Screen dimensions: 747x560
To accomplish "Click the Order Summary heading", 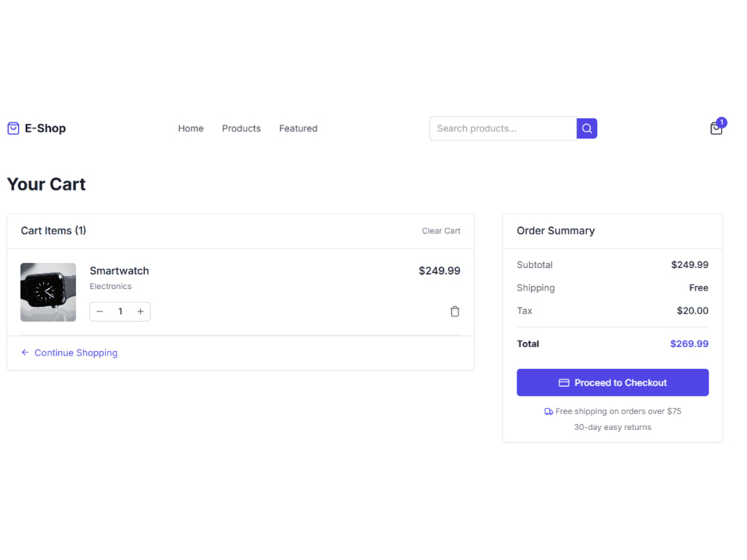I will (x=556, y=231).
